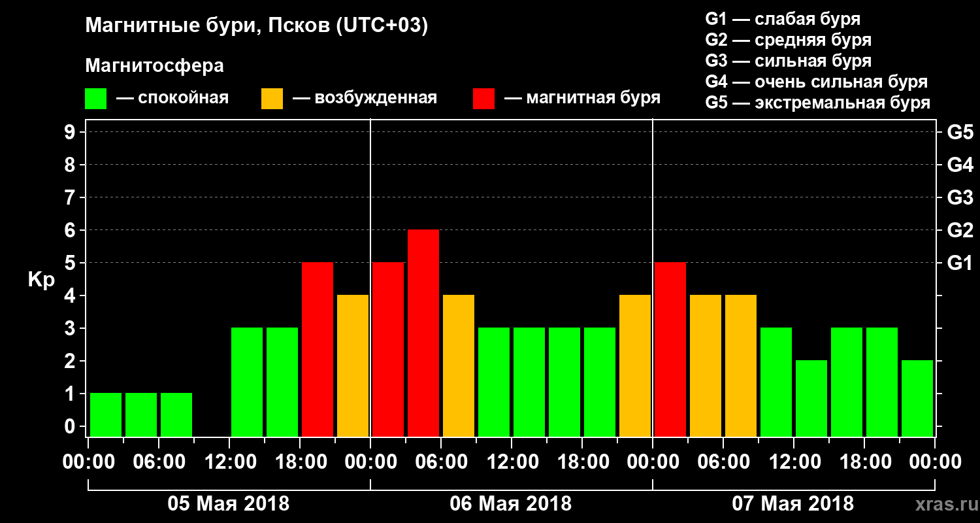The width and height of the screenshot is (980, 523).
Task: Click the green 'спокойная' legend swatch
Action: 96,99
